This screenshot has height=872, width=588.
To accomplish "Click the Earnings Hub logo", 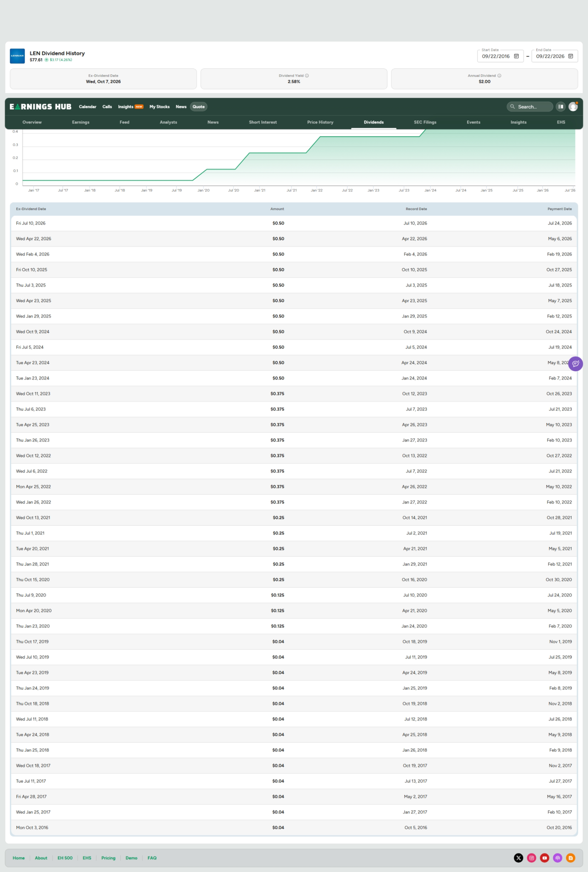I will [40, 107].
